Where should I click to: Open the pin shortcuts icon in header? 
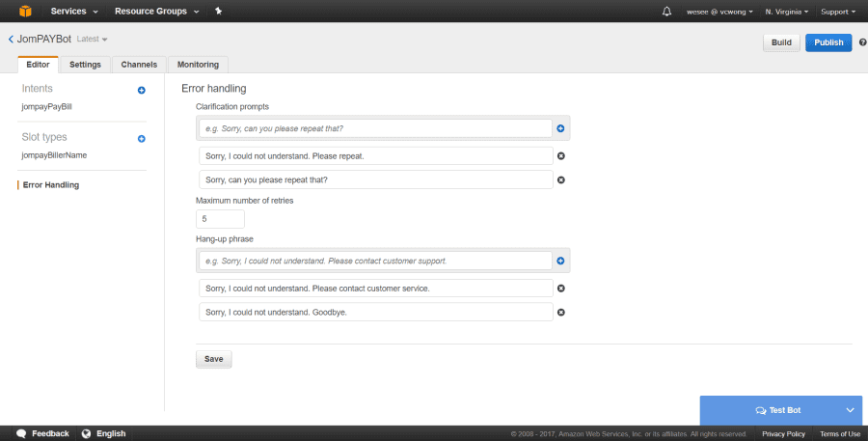[x=218, y=11]
